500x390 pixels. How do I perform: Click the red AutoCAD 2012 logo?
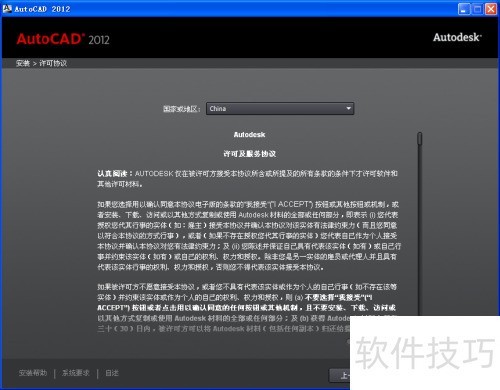[63, 39]
